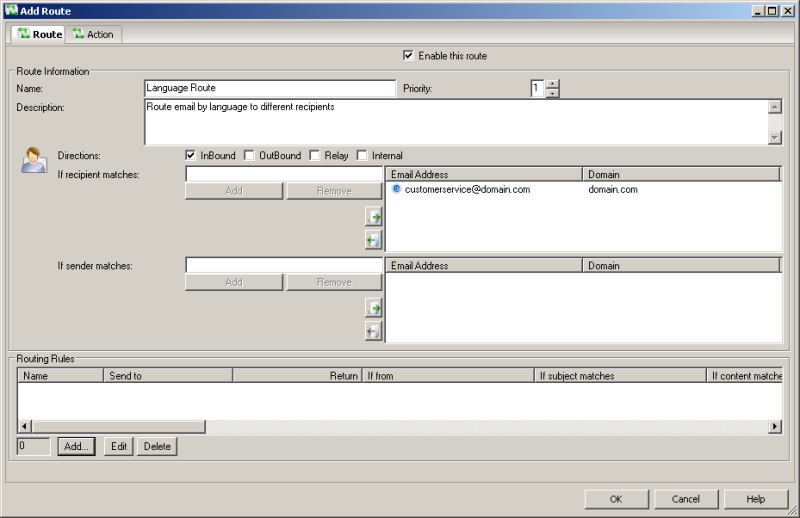The height and width of the screenshot is (518, 800).
Task: Click the Name field containing Language Route
Action: pos(270,88)
